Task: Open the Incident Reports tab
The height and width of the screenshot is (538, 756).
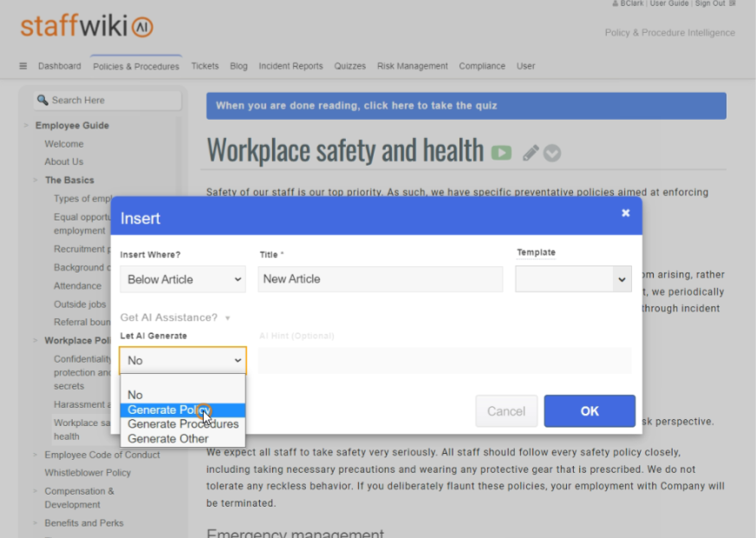Action: (x=290, y=66)
